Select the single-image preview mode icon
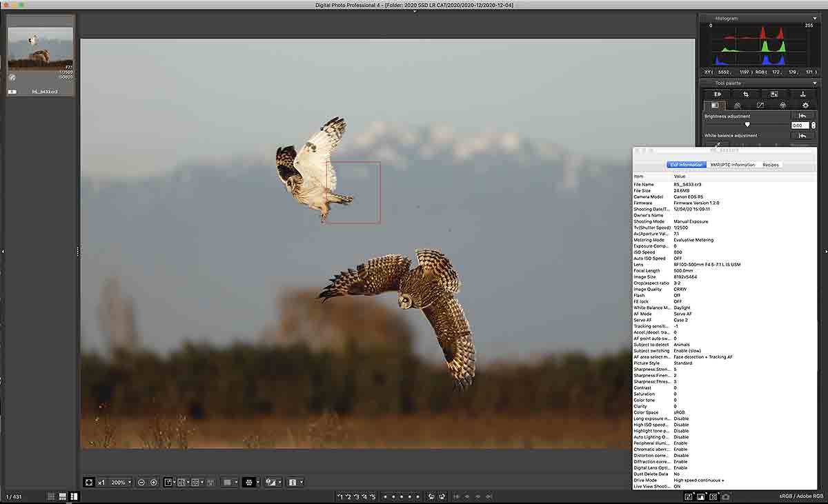 point(168,483)
